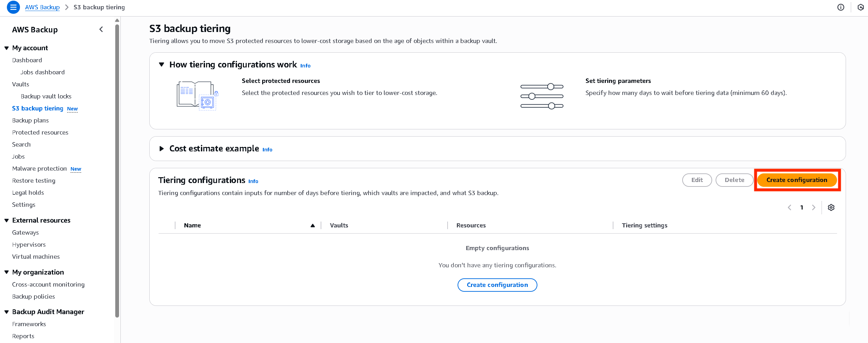Navigate to Protected resources page
The width and height of the screenshot is (868, 343).
tap(40, 132)
